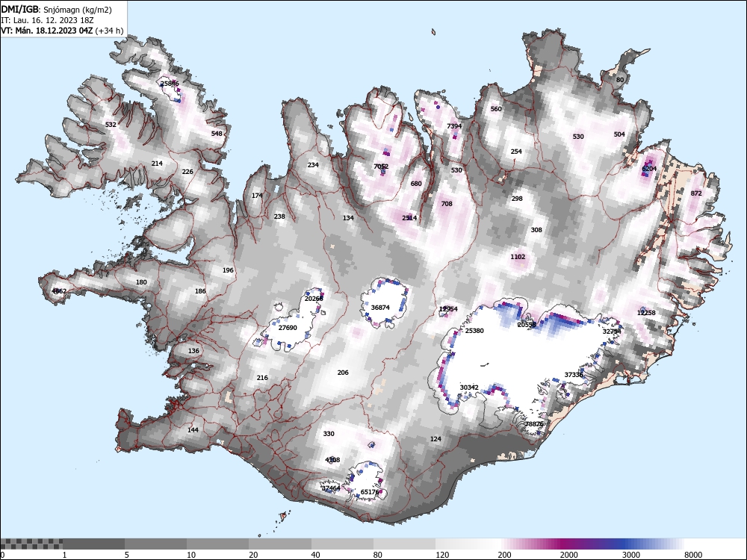Select the legend swatch between 20 and 40
Viewport: 747px width, 560px height.
[280, 544]
